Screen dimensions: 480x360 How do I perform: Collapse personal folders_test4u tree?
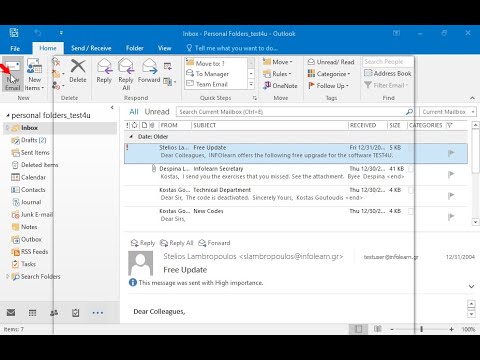click(7, 116)
